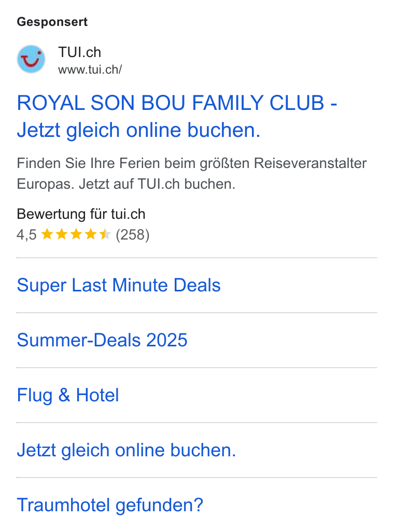This screenshot has width=394, height=532.
Task: Click the TUI.ch advertiser name
Action: (x=80, y=52)
